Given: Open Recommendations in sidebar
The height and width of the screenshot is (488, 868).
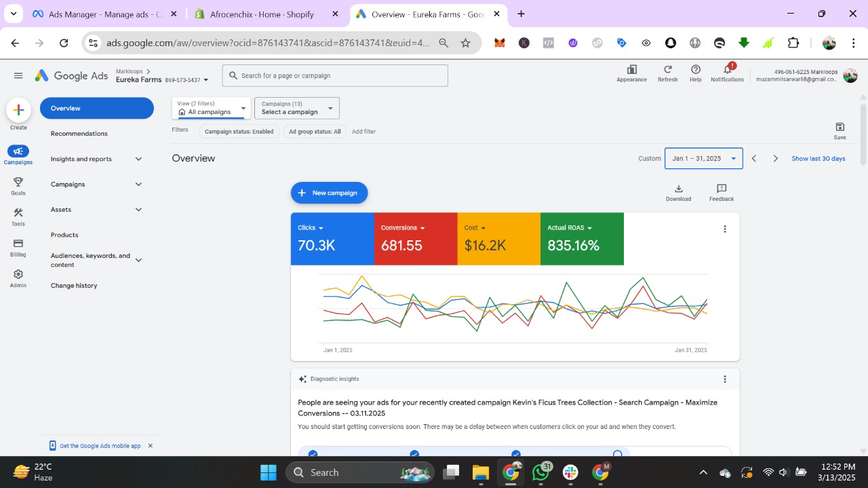Looking at the screenshot, I should tap(79, 134).
